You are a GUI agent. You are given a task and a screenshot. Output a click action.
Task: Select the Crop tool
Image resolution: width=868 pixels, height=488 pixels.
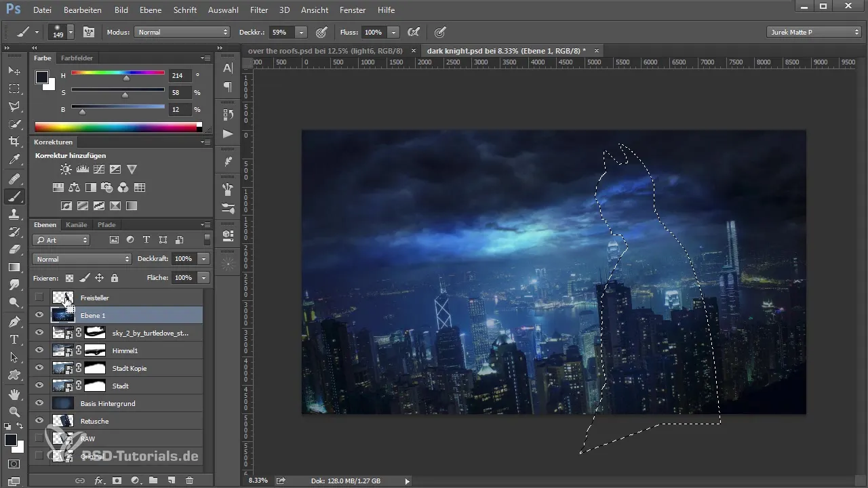(x=14, y=142)
